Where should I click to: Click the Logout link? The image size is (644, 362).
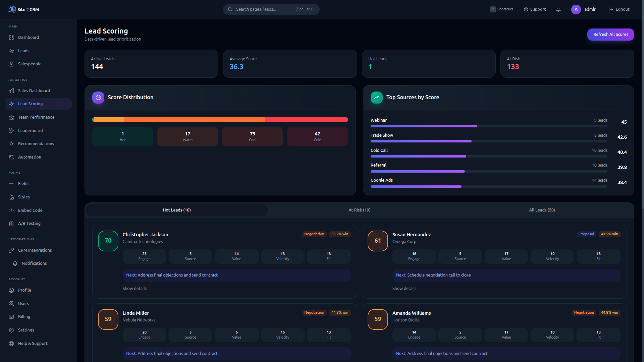click(x=619, y=9)
